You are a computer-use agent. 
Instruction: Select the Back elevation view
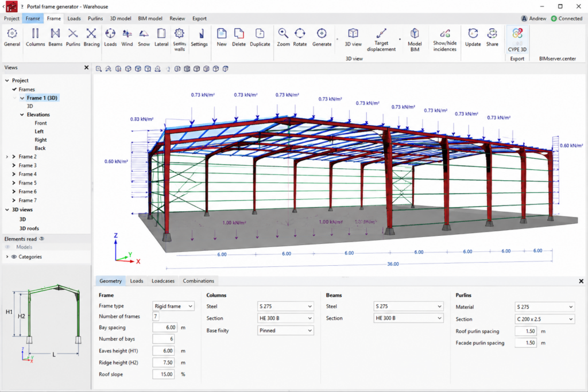tap(40, 148)
